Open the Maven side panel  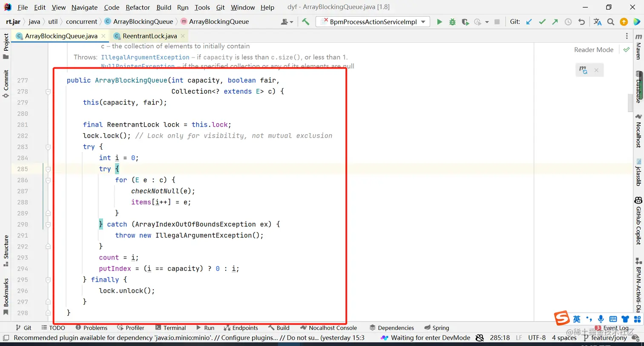pos(638,46)
